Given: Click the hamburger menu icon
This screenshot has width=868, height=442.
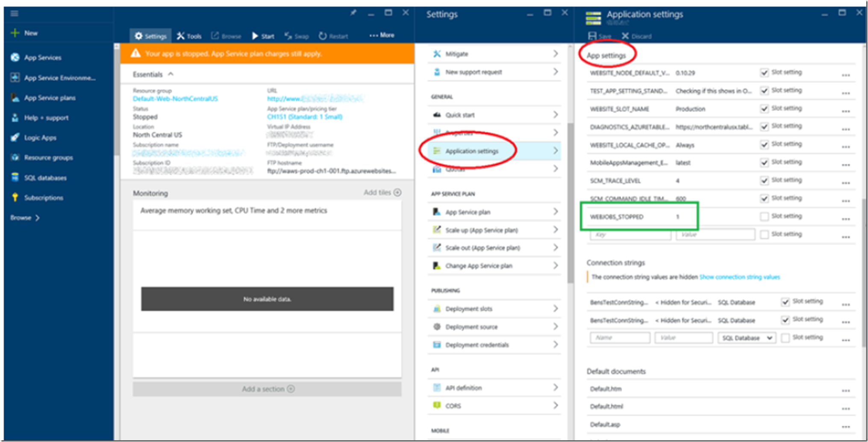Looking at the screenshot, I should (x=14, y=13).
